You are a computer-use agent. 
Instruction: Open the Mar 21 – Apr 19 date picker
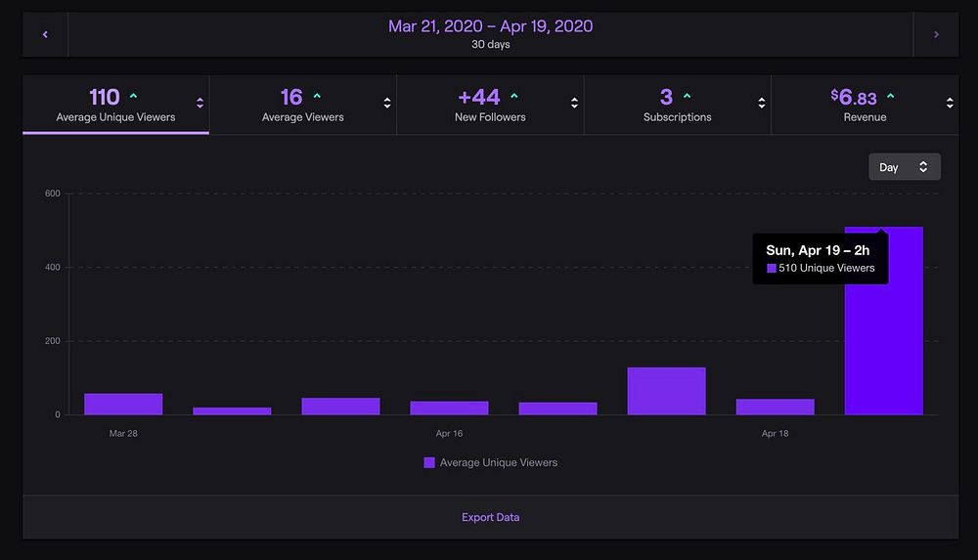(x=490, y=34)
